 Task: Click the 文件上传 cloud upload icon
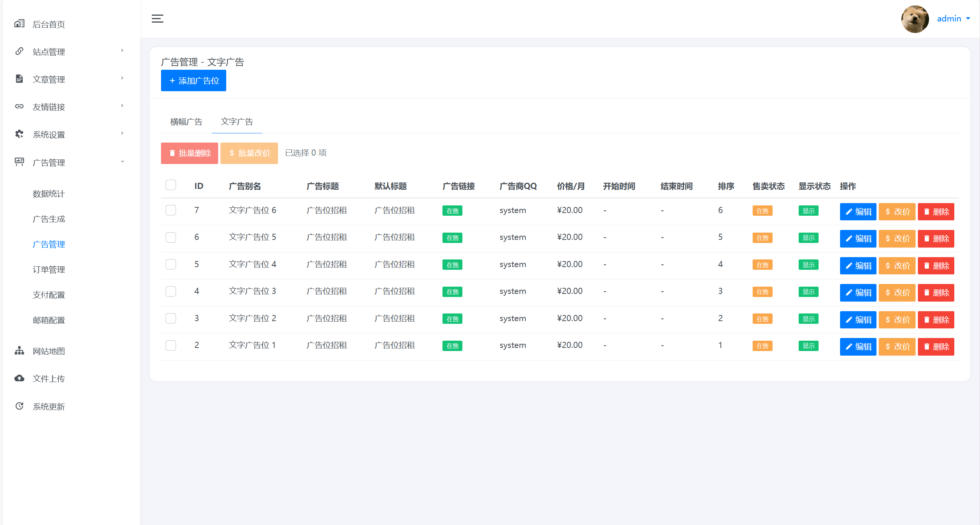tap(19, 378)
